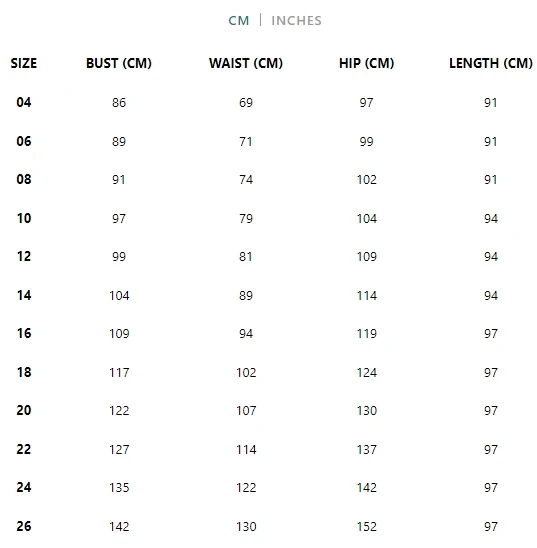Click the LENGTH (CM) column header
This screenshot has width=537, height=548.
491,63
